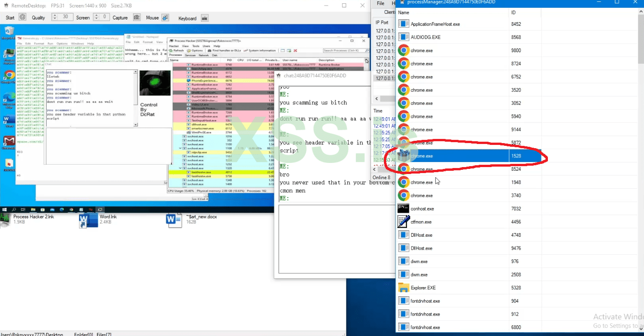The height and width of the screenshot is (336, 644).
Task: Select the ~$art_new.docx file icon
Action: (174, 220)
